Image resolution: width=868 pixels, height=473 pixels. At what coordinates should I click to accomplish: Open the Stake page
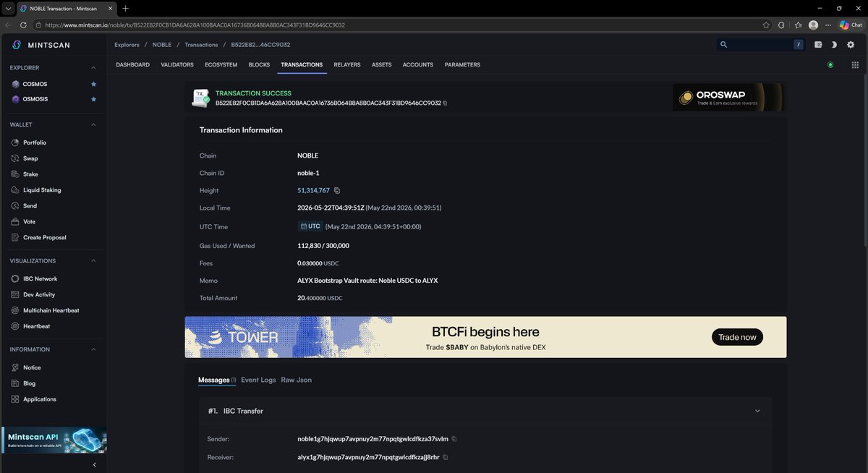(30, 174)
